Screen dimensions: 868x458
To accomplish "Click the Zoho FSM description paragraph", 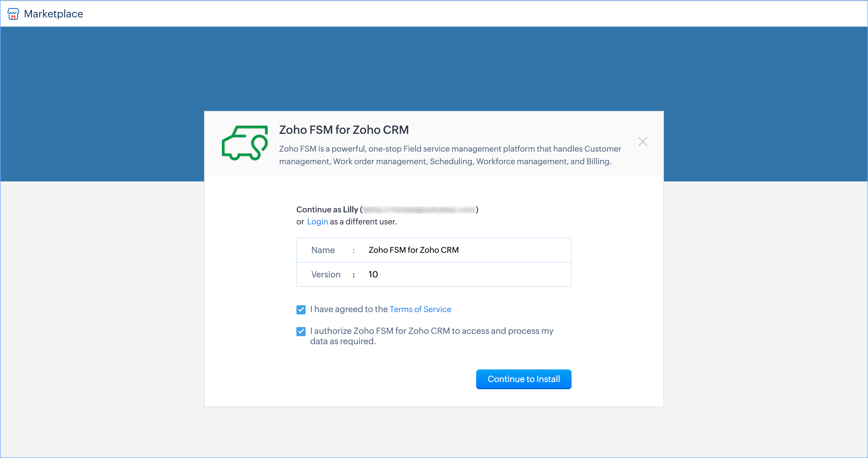I will [x=449, y=155].
